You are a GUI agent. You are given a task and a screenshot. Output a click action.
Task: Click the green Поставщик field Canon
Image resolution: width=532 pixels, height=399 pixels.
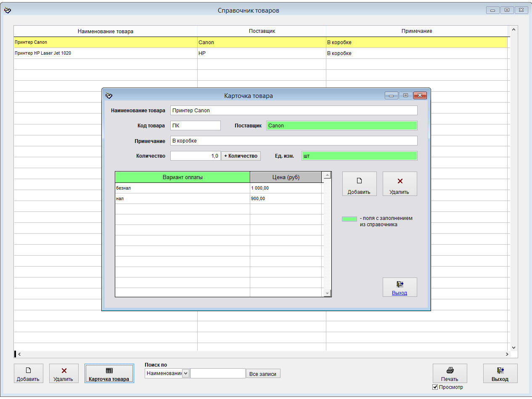pyautogui.click(x=341, y=126)
